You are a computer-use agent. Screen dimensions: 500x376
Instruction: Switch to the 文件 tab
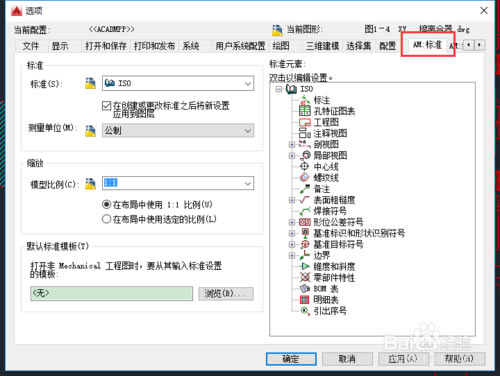click(x=31, y=46)
